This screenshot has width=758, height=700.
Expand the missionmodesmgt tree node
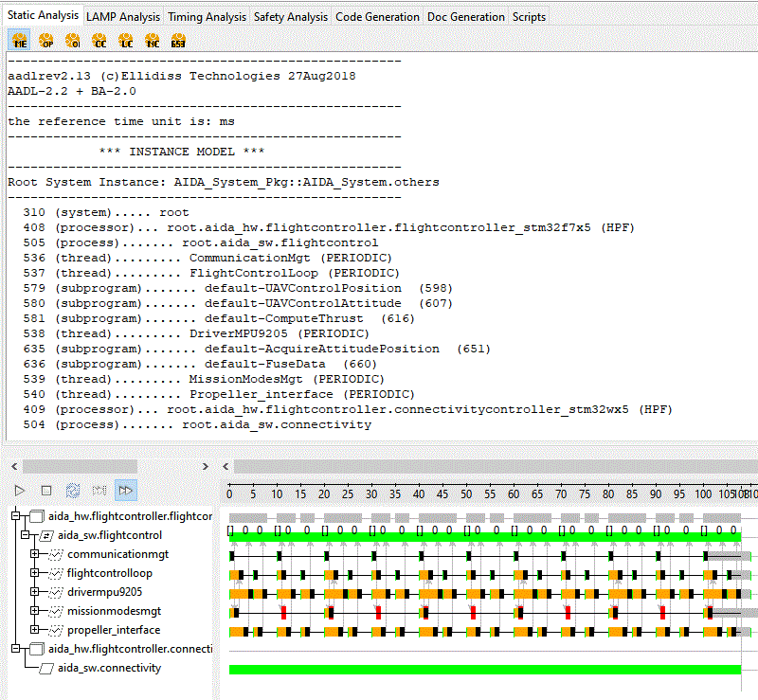point(35,611)
